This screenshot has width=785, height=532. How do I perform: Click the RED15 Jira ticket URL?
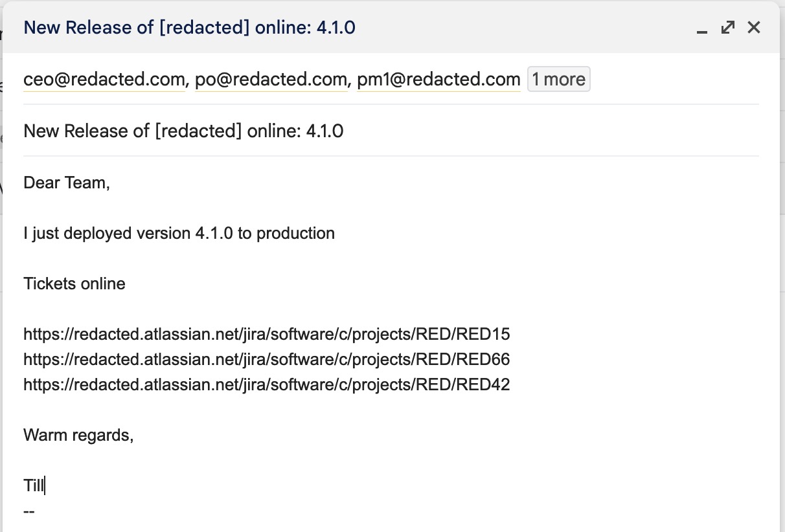click(x=266, y=335)
